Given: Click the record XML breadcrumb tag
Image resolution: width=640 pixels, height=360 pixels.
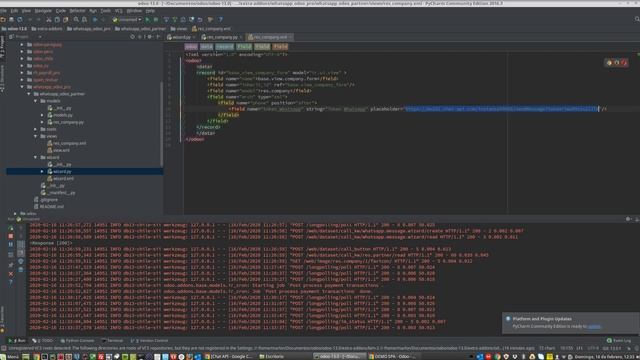Looking at the screenshot, I should 224,47.
